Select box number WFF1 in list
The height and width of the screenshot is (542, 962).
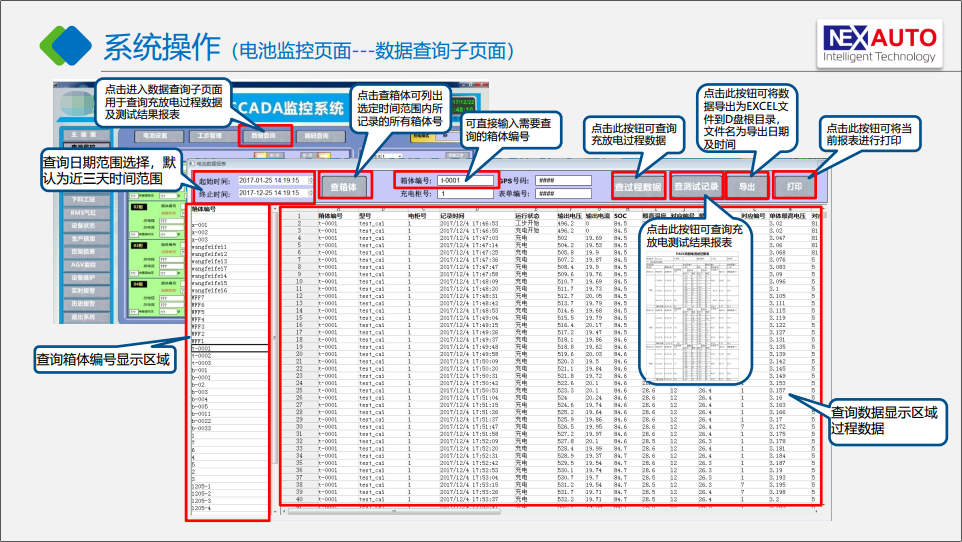click(x=229, y=341)
